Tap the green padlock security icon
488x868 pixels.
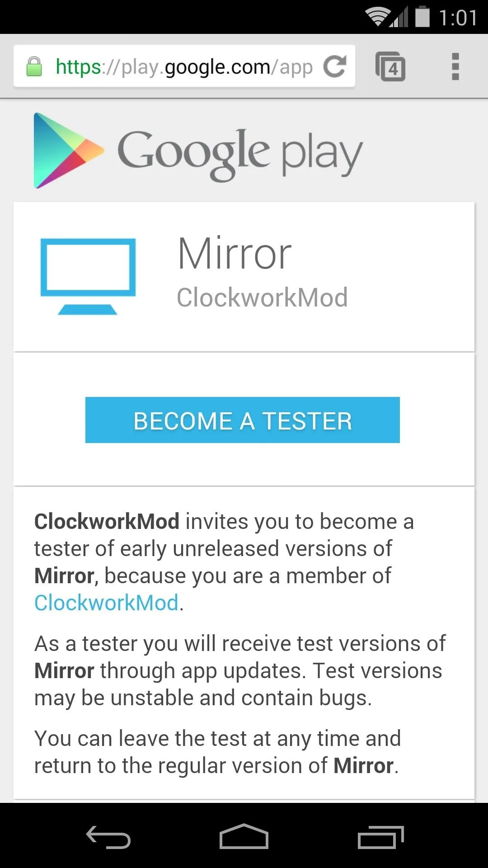pos(34,66)
